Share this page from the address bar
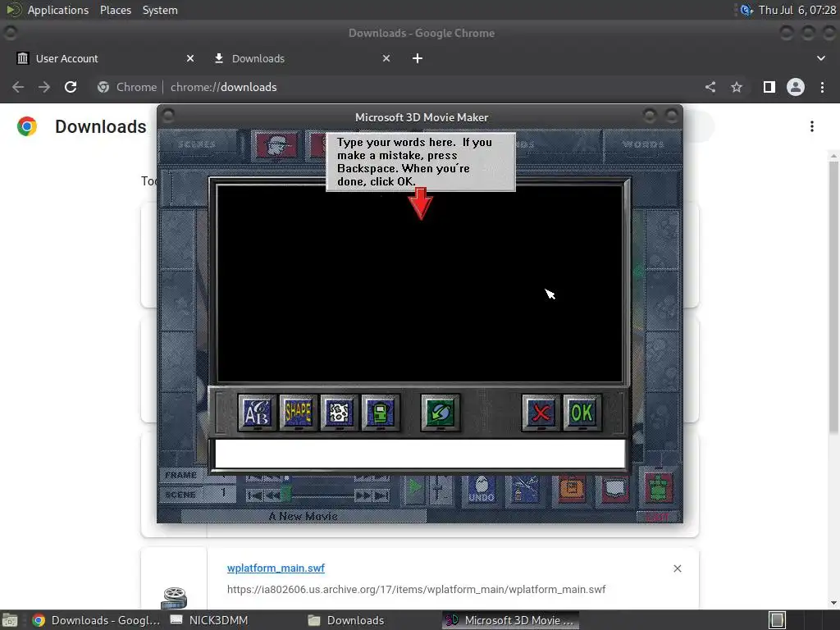The width and height of the screenshot is (840, 630). [710, 87]
